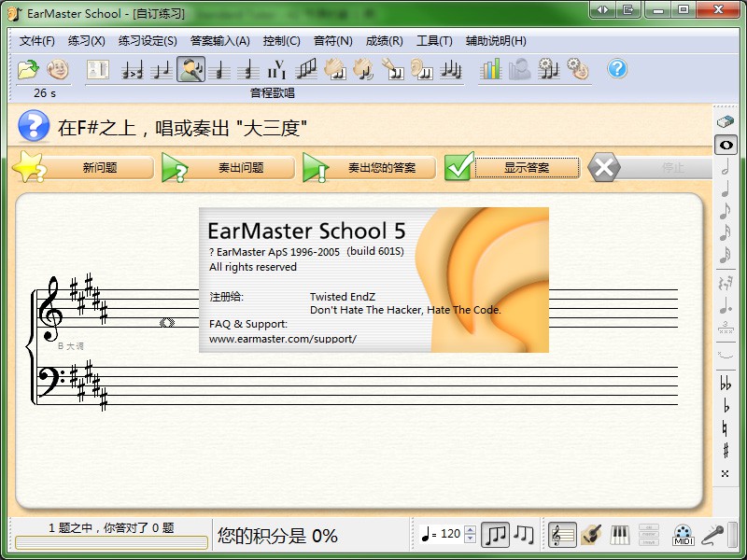The height and width of the screenshot is (560, 747).
Task: Click the 奏出您的答案 button
Action: click(x=369, y=168)
